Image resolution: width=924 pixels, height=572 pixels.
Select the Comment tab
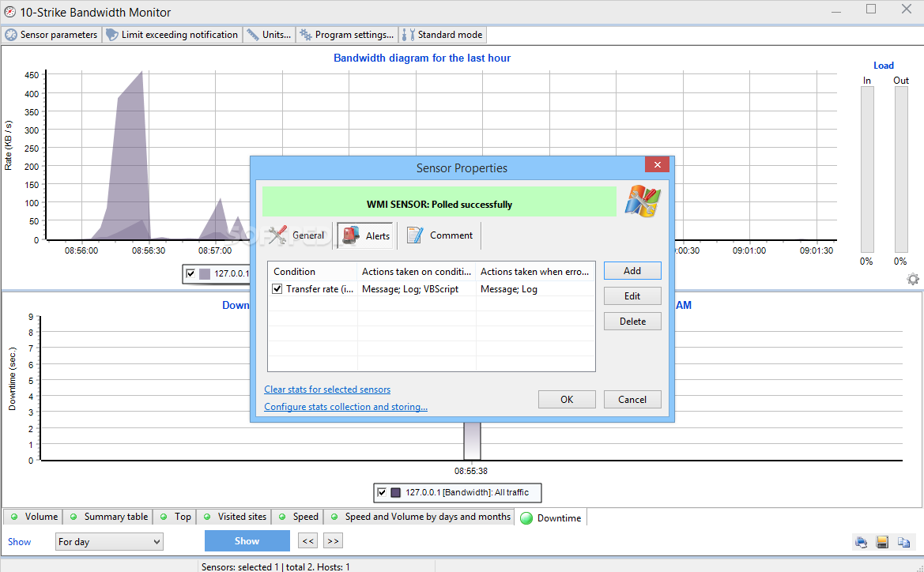click(439, 235)
